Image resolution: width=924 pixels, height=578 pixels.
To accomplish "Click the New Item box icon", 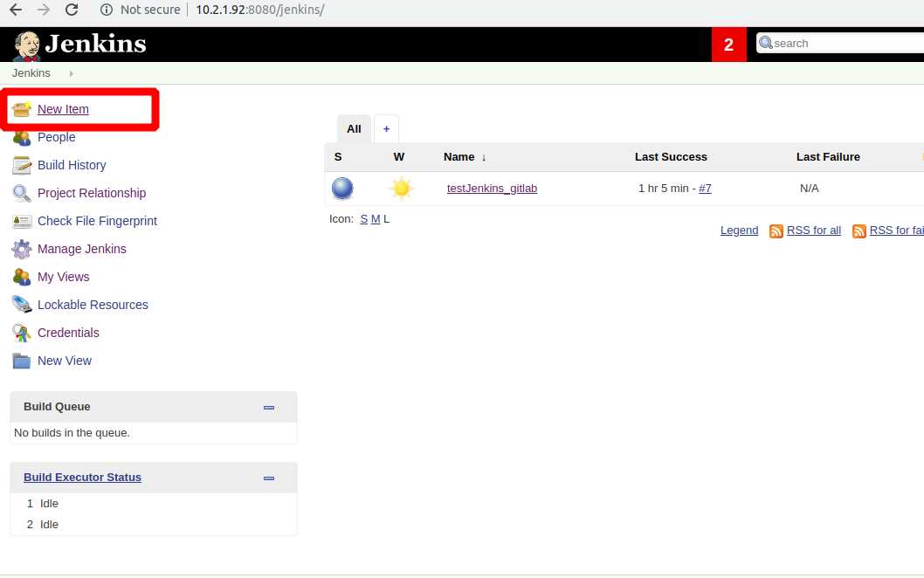I will pyautogui.click(x=22, y=109).
